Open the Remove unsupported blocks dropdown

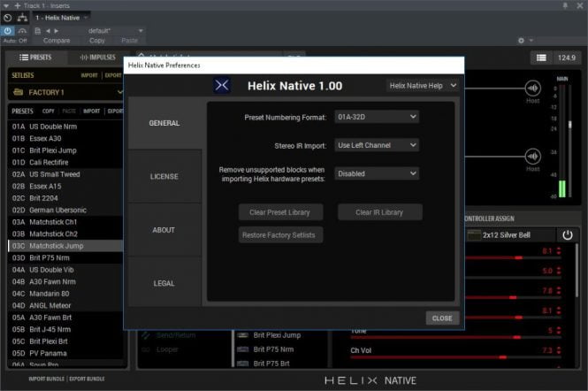coord(377,173)
